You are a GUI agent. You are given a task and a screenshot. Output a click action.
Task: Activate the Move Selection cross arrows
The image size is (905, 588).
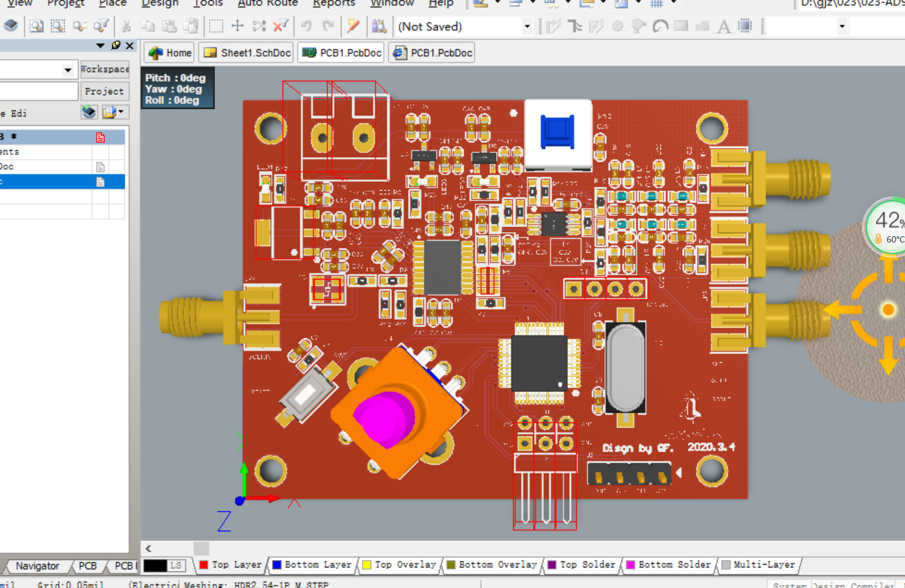(x=237, y=26)
